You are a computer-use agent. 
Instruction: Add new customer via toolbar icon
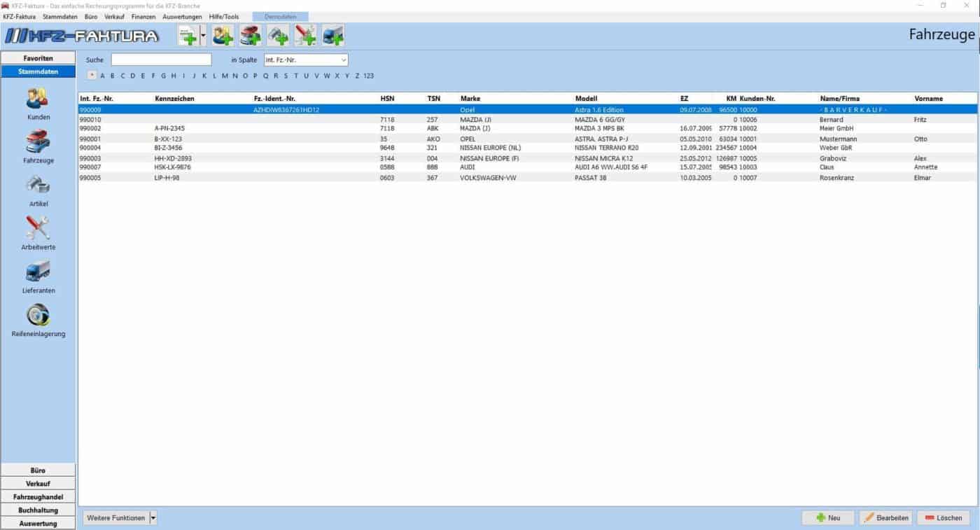pos(223,35)
